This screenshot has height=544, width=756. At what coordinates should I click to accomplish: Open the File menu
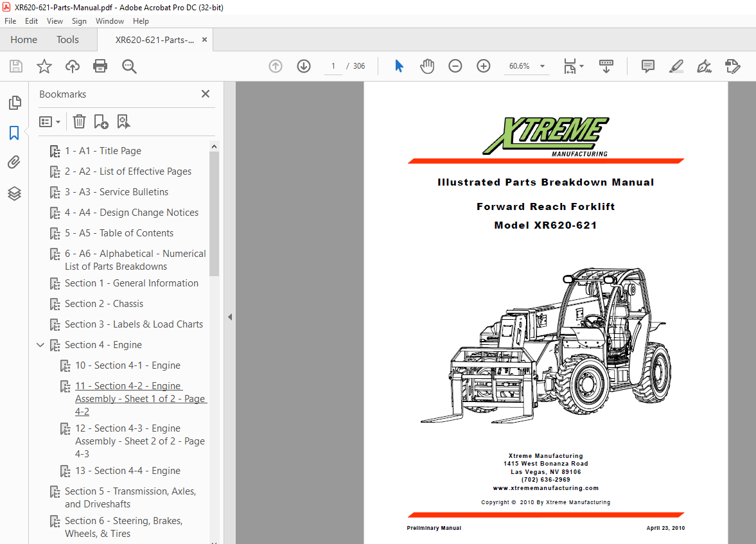pos(10,21)
